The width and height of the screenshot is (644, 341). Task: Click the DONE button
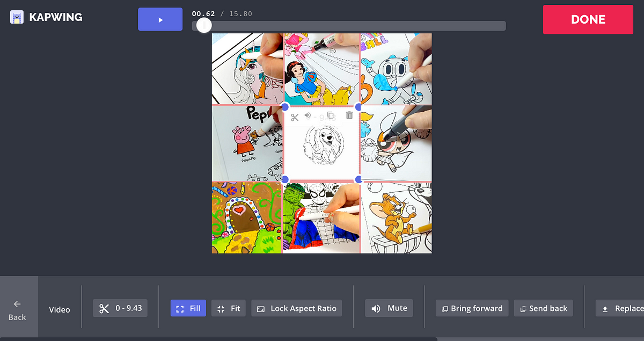coord(588,19)
